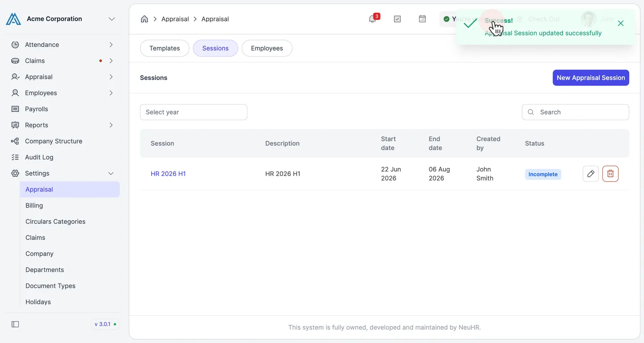Click the New Appraisal Session button
644x343 pixels.
591,78
